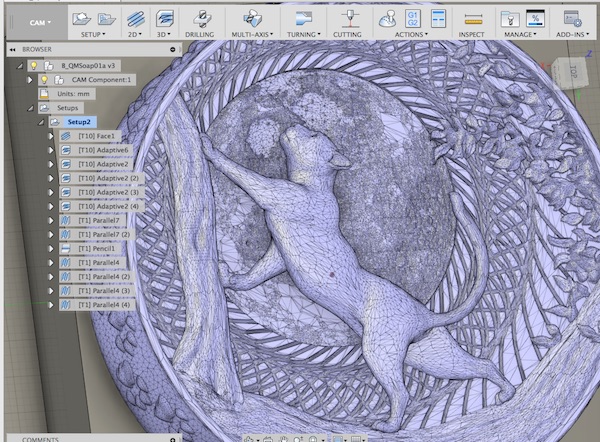Click the COMMENTS panel header

40,439
